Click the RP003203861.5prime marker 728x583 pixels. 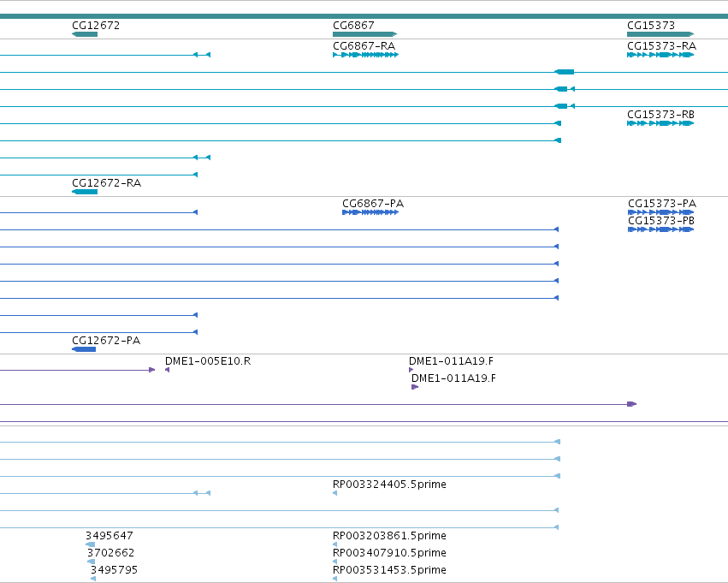pyautogui.click(x=334, y=544)
